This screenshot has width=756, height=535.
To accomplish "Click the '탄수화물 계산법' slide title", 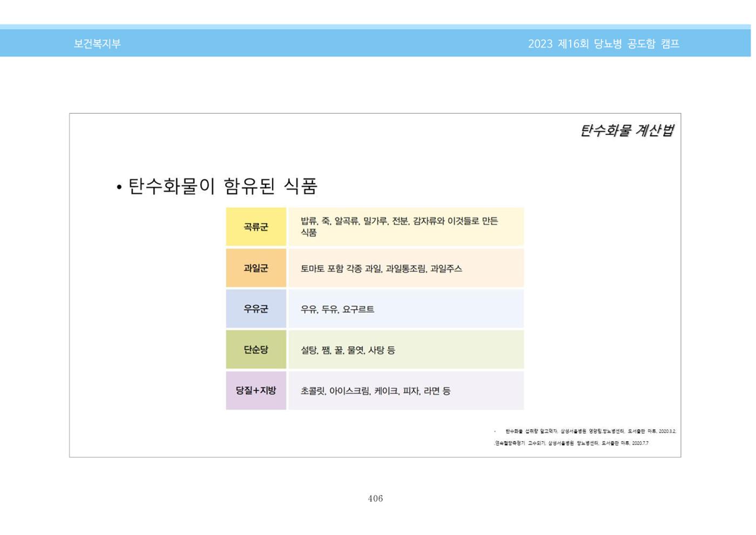I will tap(626, 130).
